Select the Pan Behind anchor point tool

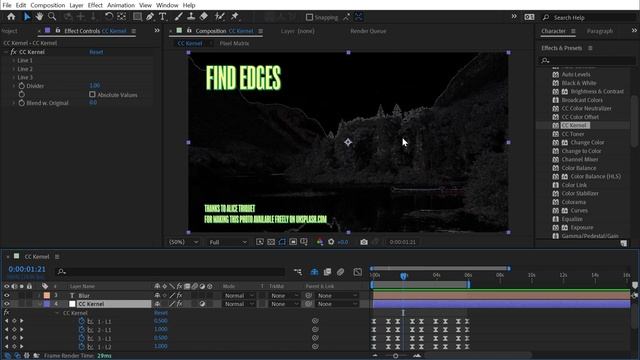122,17
